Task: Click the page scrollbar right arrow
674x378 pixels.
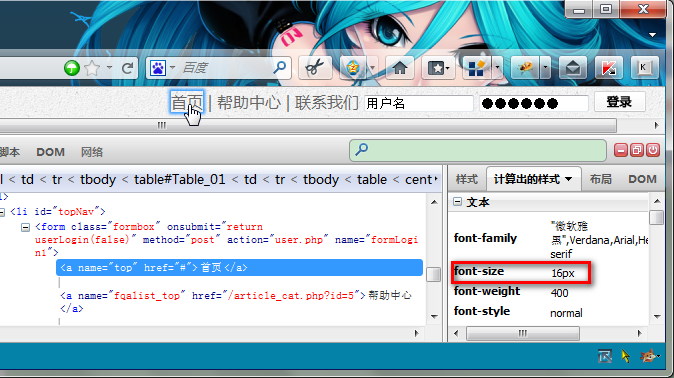Action: tap(656, 126)
